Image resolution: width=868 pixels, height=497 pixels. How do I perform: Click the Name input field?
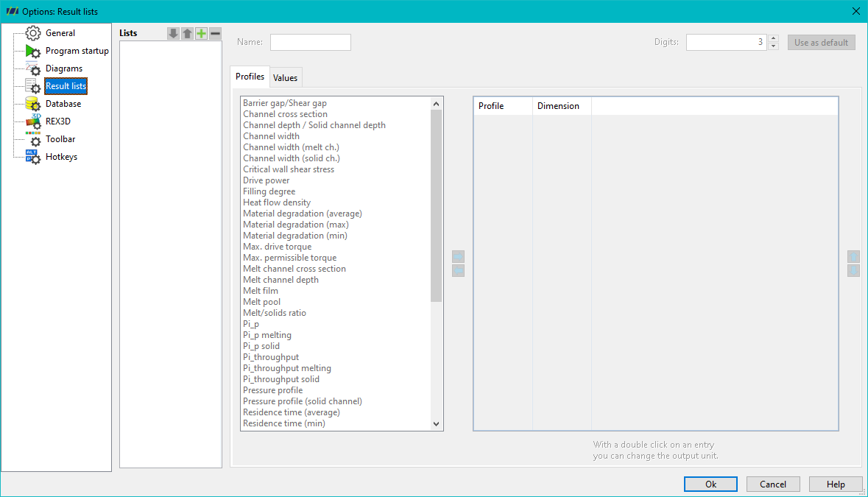311,42
